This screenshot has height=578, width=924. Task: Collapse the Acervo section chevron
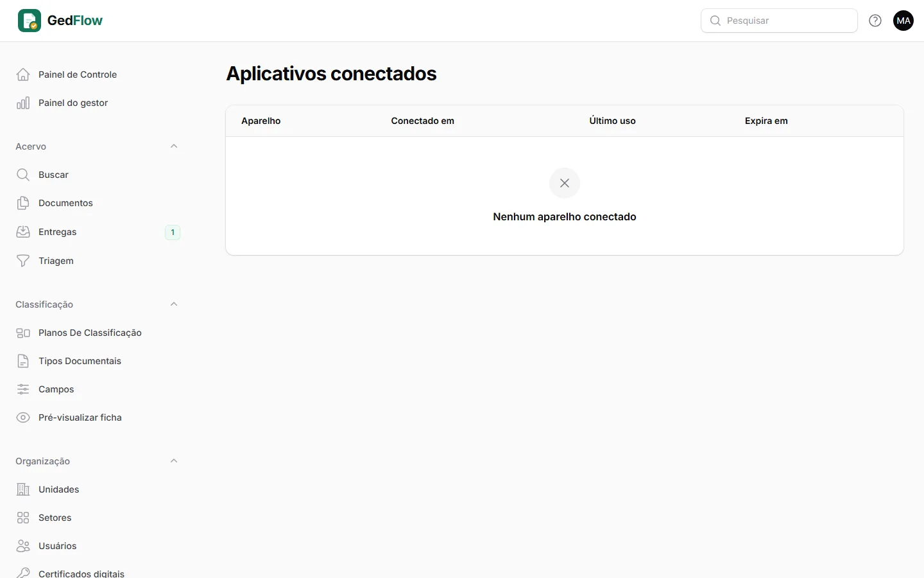(174, 146)
